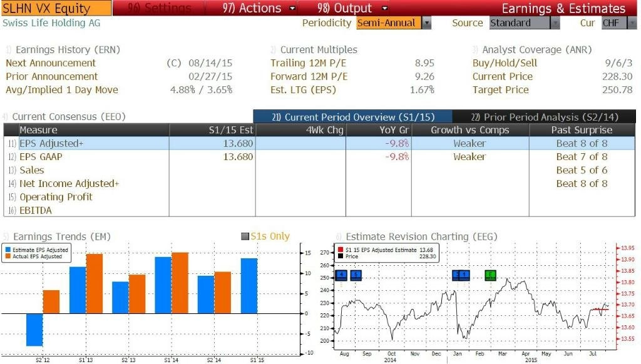The image size is (641, 364).
Task: Click the Next Announcement label
Action: click(x=51, y=63)
